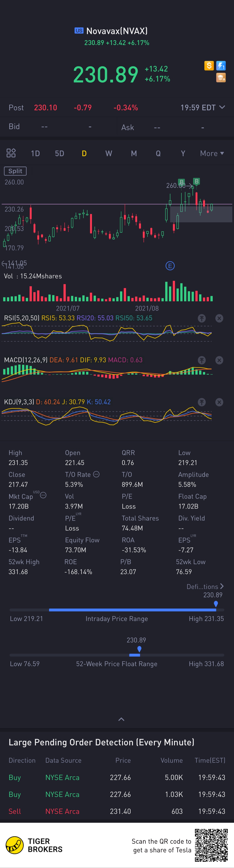Tap the MACD(12,26,9) indicator label
234x868 pixels.
26,360
